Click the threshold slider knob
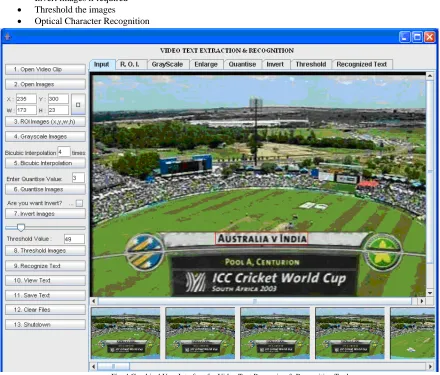Image resolution: width=440 pixels, height=375 pixels. 21,228
